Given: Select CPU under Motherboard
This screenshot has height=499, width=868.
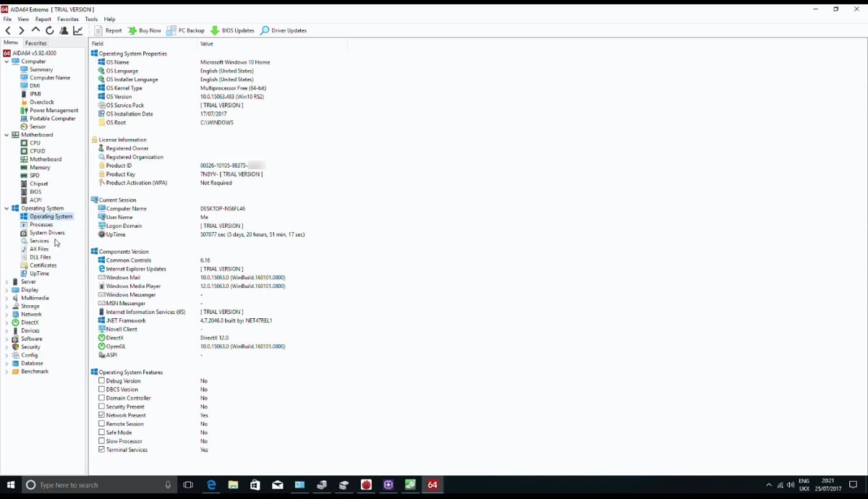Looking at the screenshot, I should (35, 143).
